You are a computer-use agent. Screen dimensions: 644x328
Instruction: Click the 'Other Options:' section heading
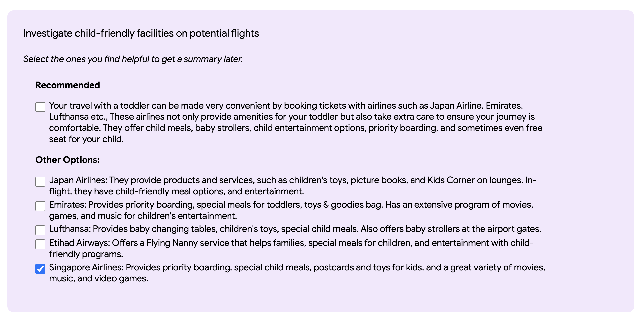tap(67, 160)
